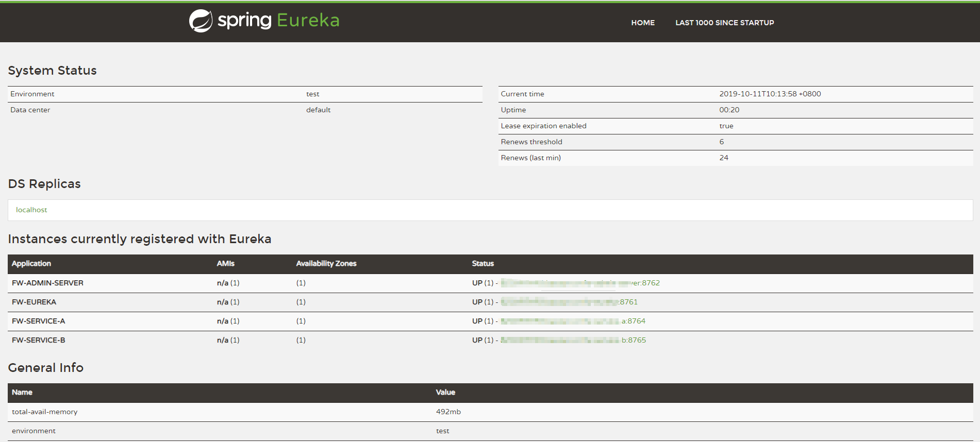Open the FW-ADMIN-SERVER instance link ending 8762
This screenshot has width=980, height=442.
[580, 283]
